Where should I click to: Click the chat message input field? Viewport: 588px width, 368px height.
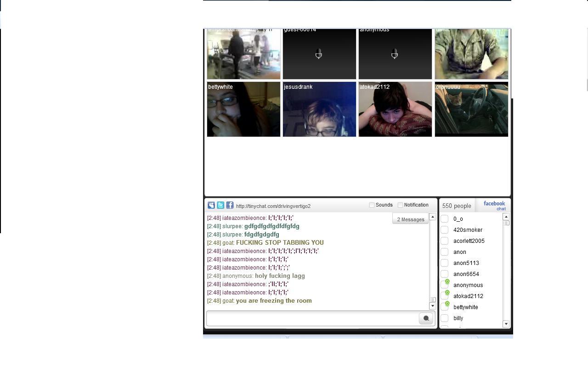pos(312,318)
